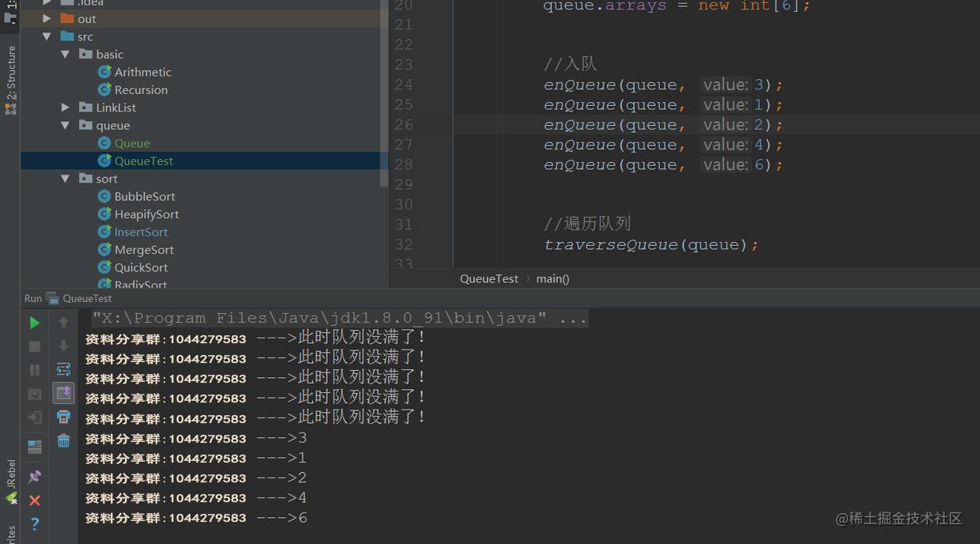Collapse the sort package
The image size is (980, 544).
click(66, 179)
